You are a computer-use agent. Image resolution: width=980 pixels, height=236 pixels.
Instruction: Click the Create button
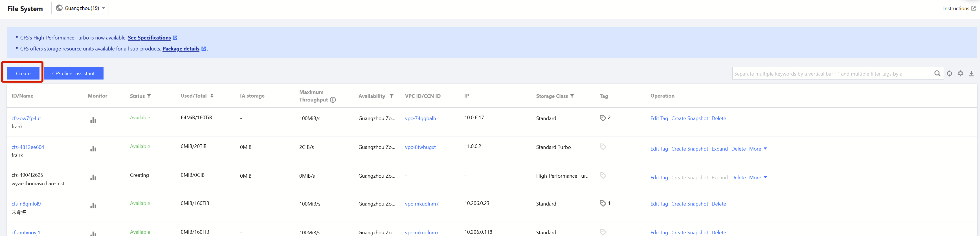(x=23, y=73)
